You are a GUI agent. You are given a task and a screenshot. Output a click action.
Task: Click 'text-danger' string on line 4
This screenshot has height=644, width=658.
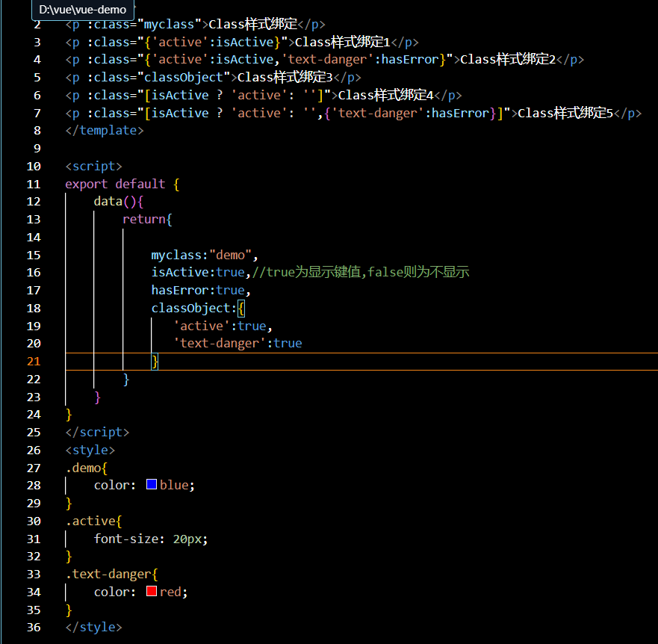click(x=327, y=60)
